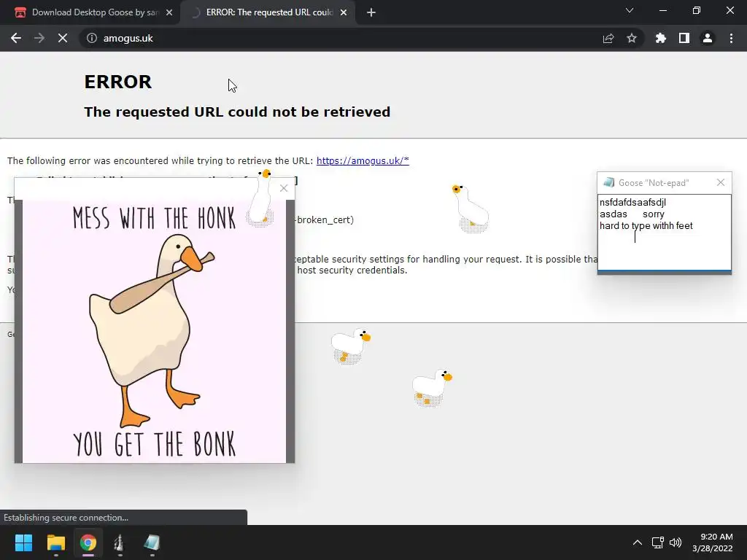Open File Explorer from taskbar

pos(55,542)
